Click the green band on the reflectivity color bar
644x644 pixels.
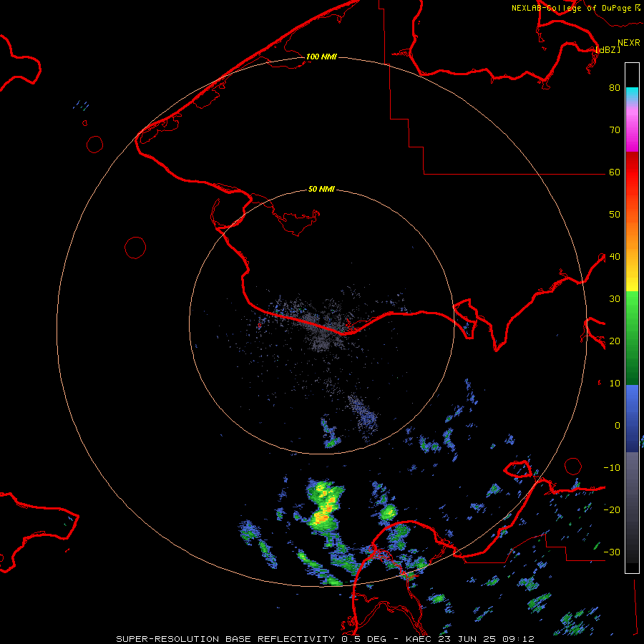[x=632, y=338]
